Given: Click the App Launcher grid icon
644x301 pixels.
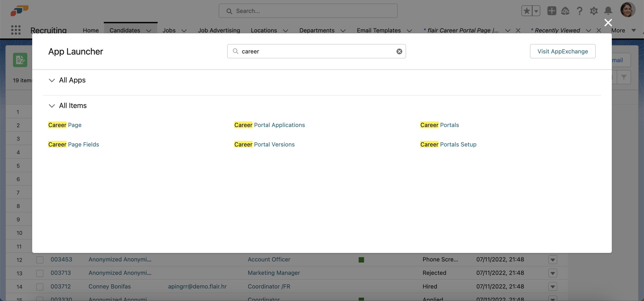Looking at the screenshot, I should [16, 30].
